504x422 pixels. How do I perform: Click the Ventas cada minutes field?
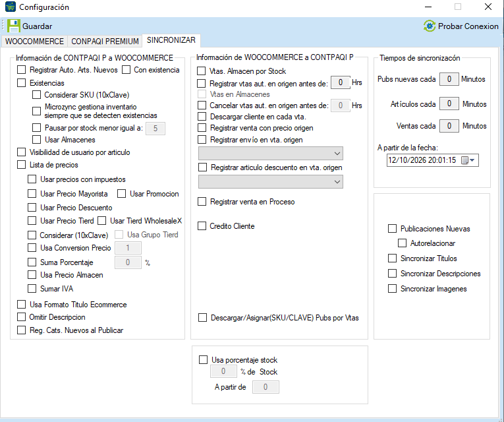[x=449, y=126]
